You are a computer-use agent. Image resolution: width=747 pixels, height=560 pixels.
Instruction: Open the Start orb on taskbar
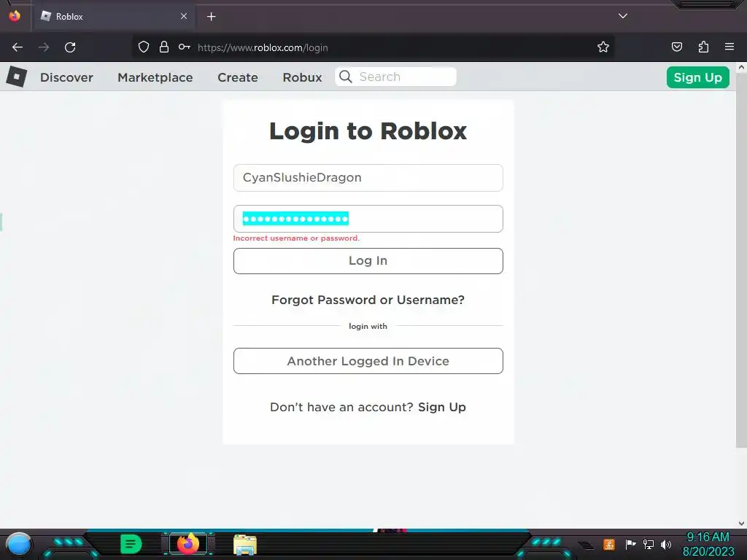point(19,544)
